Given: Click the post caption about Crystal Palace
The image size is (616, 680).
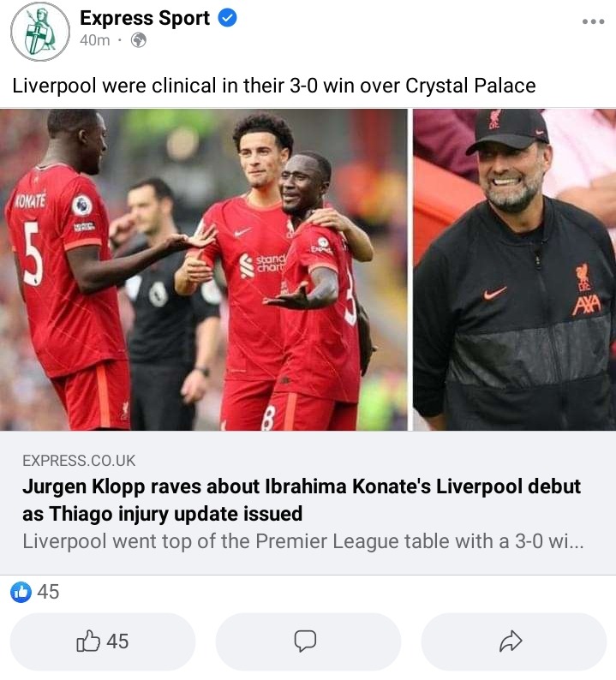Looking at the screenshot, I should (x=273, y=86).
